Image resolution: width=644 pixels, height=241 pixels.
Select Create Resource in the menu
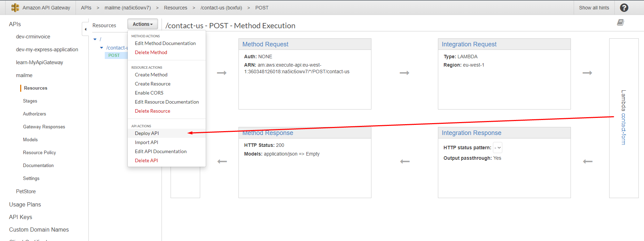153,84
